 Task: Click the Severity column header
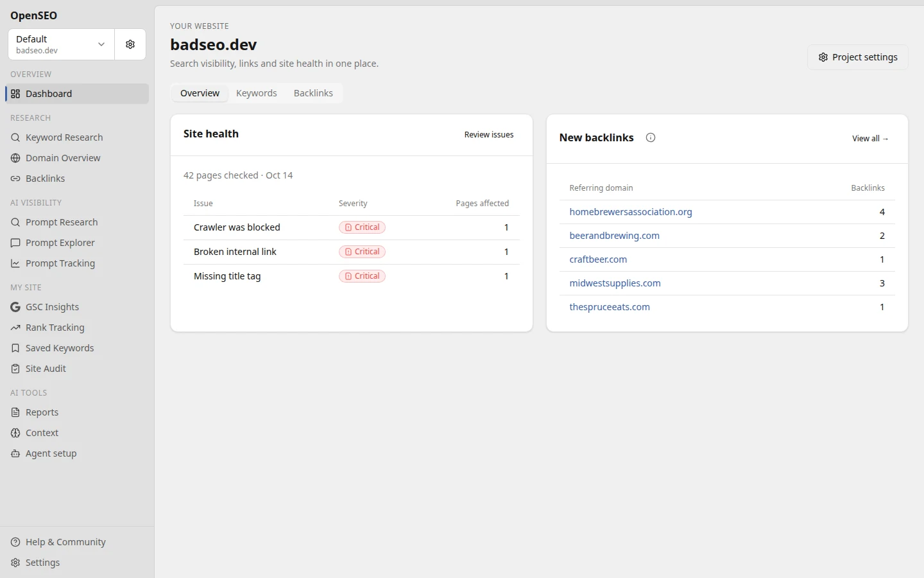353,204
